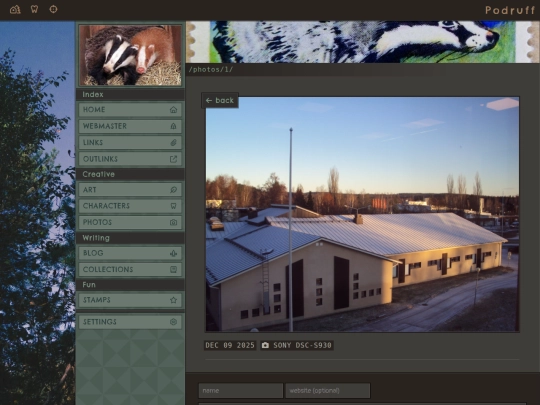This screenshot has width=540, height=405.
Task: Click the rooftop building photo
Action: tap(362, 214)
